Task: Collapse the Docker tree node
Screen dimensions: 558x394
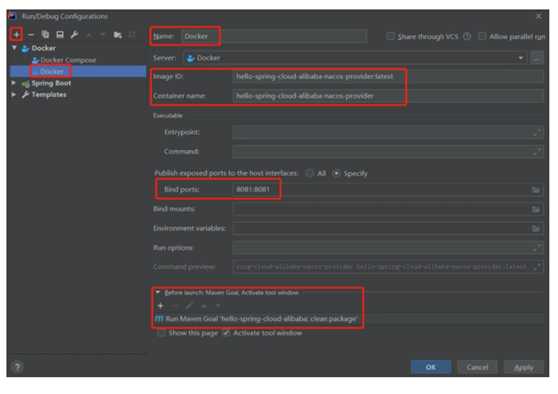Action: (14, 48)
